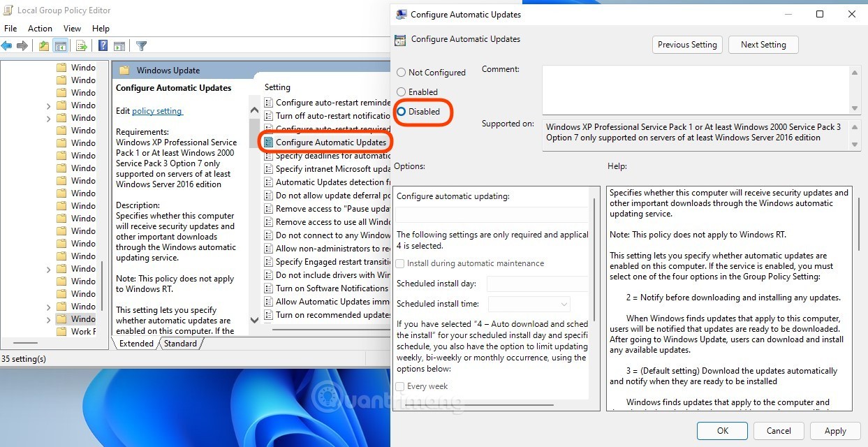Click the Filter funnel toolbar icon
868x447 pixels.
141,46
